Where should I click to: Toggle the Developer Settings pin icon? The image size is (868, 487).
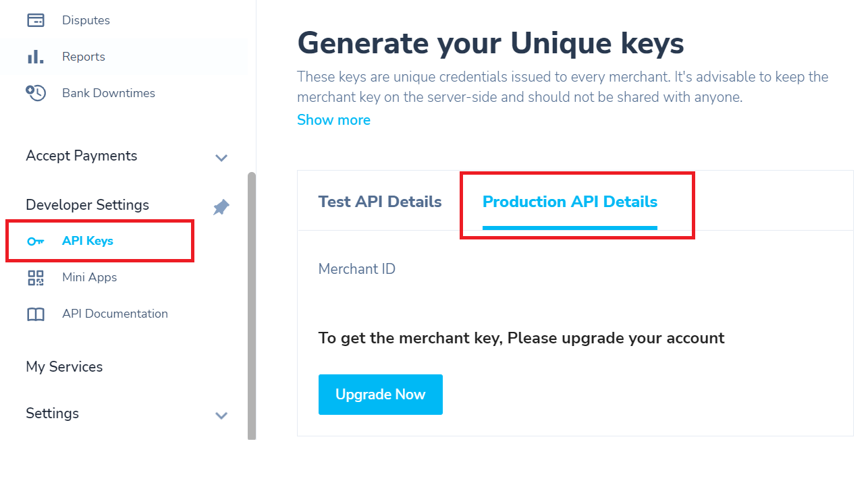tap(221, 207)
